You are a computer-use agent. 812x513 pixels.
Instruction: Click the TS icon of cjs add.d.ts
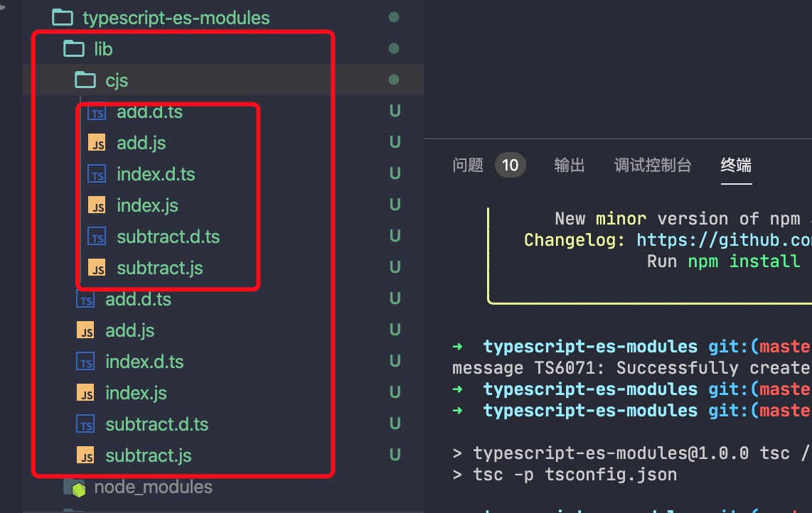coord(97,112)
